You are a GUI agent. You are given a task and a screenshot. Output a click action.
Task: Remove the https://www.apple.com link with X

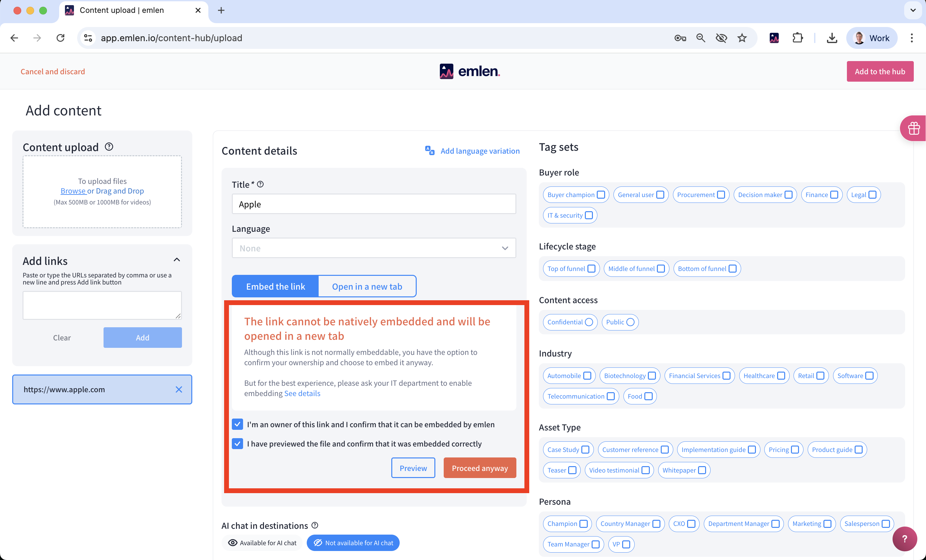(x=179, y=389)
